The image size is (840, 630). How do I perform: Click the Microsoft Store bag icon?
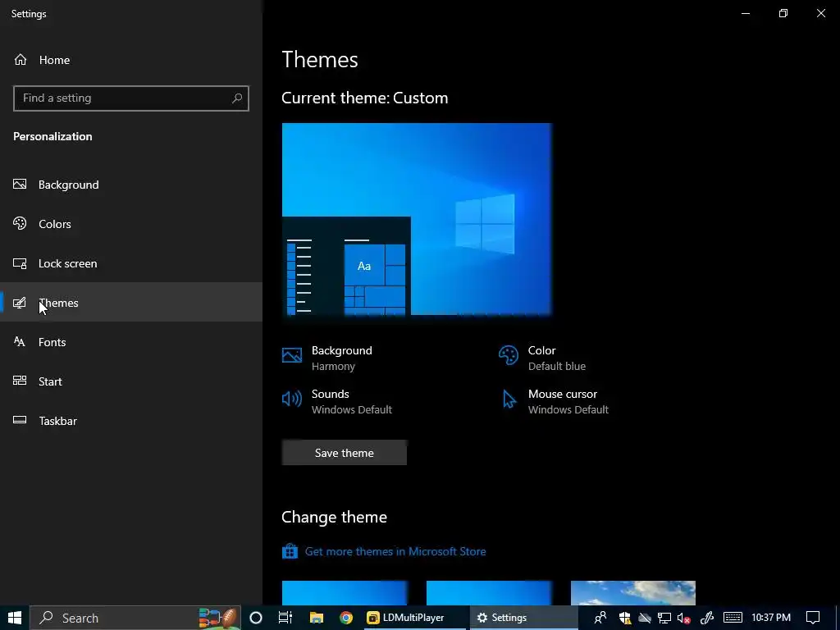click(x=290, y=550)
